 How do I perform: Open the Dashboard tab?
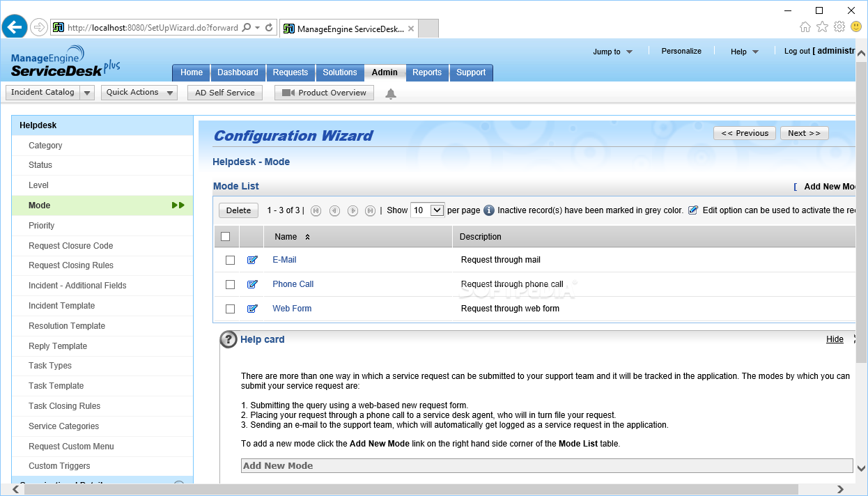click(x=238, y=72)
